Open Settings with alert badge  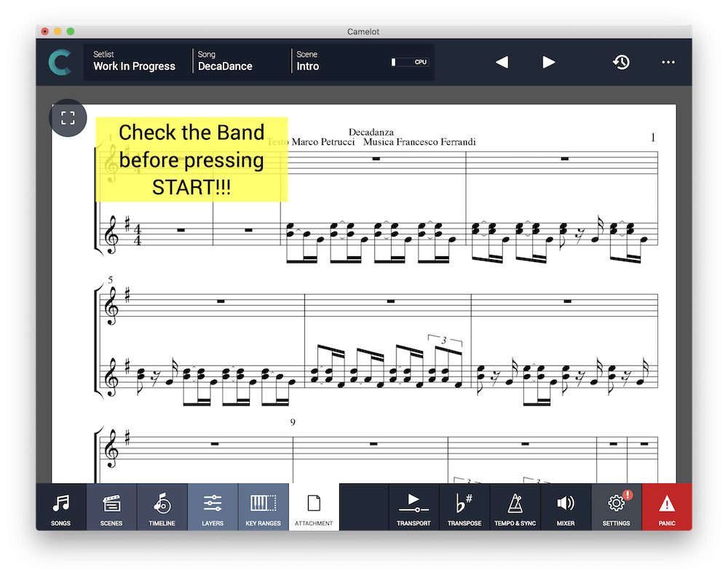(617, 507)
